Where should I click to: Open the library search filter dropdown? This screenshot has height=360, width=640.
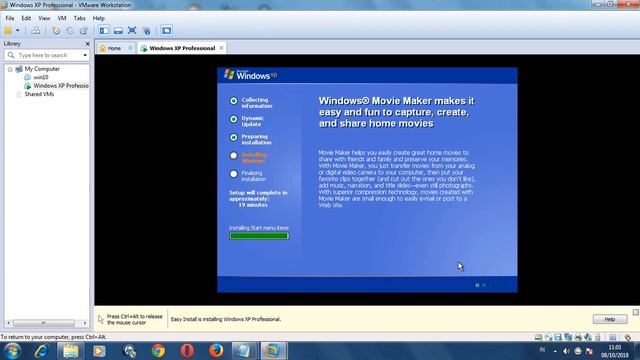pyautogui.click(x=85, y=55)
